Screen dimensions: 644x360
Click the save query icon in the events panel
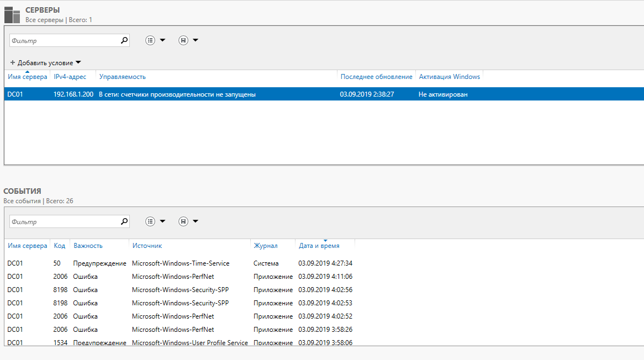[x=183, y=221]
